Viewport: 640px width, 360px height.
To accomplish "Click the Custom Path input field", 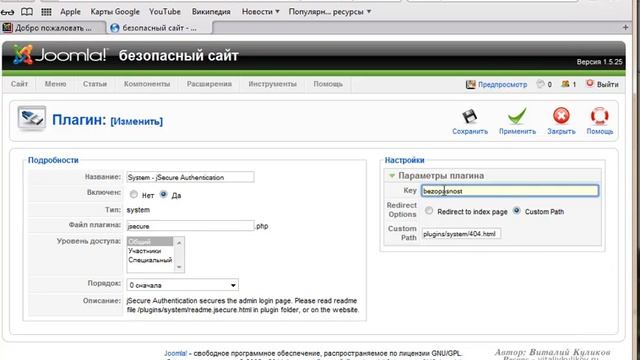I will tap(461, 234).
